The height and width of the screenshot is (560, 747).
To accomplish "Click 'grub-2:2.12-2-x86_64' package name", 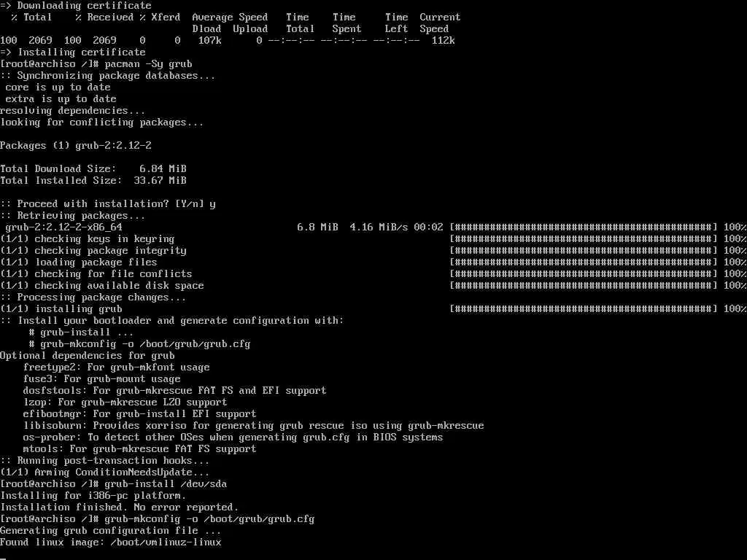I will [x=64, y=227].
